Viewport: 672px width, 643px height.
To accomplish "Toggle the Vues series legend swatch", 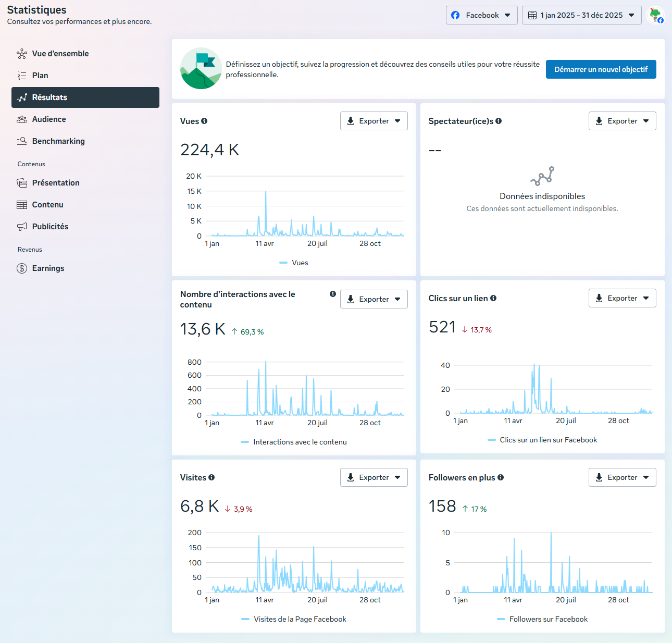I will pos(283,263).
